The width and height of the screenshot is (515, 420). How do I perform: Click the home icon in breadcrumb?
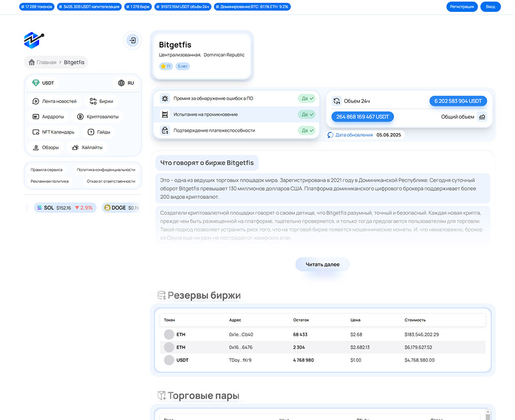point(32,62)
